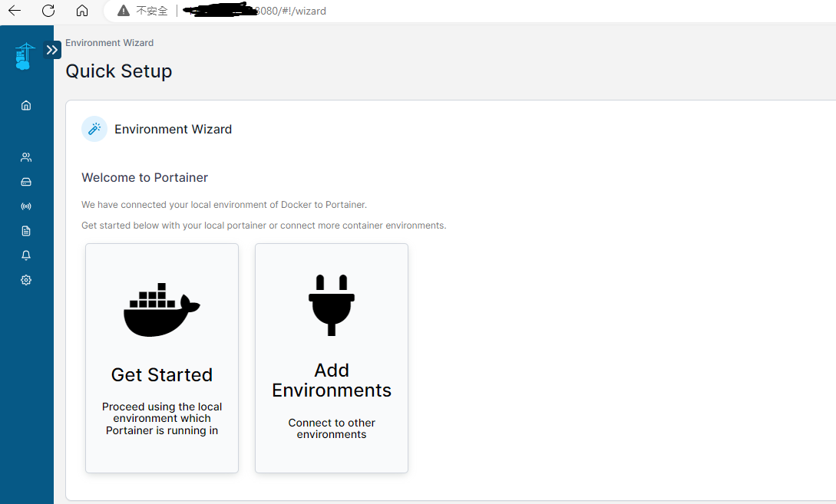
Task: Click the Docker whale icon
Action: [161, 310]
